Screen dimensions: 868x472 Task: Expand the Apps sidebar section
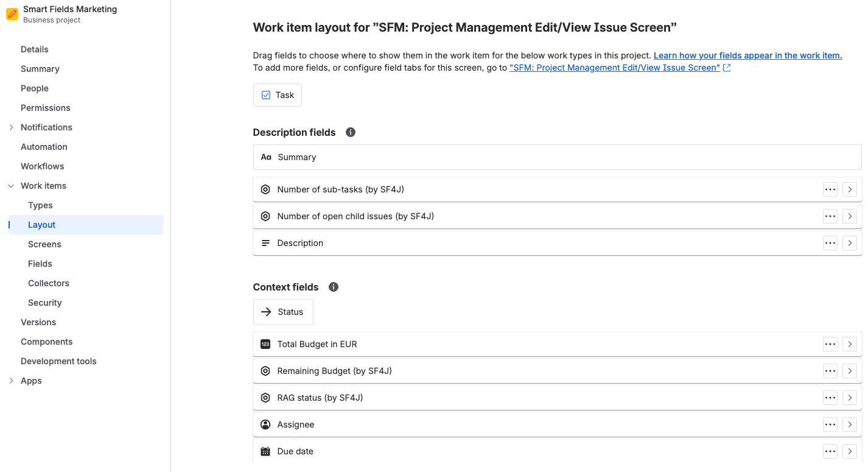point(11,381)
